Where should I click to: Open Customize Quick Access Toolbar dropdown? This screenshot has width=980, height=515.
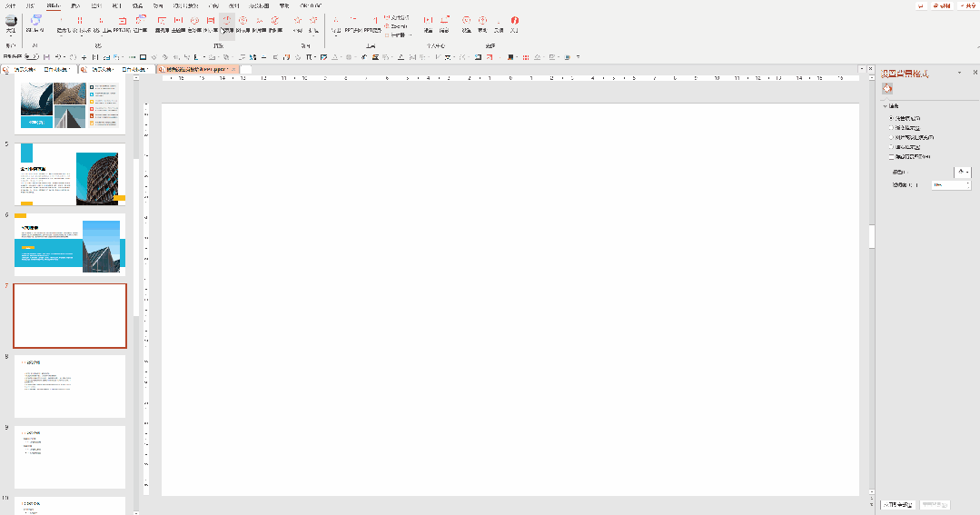coord(579,57)
